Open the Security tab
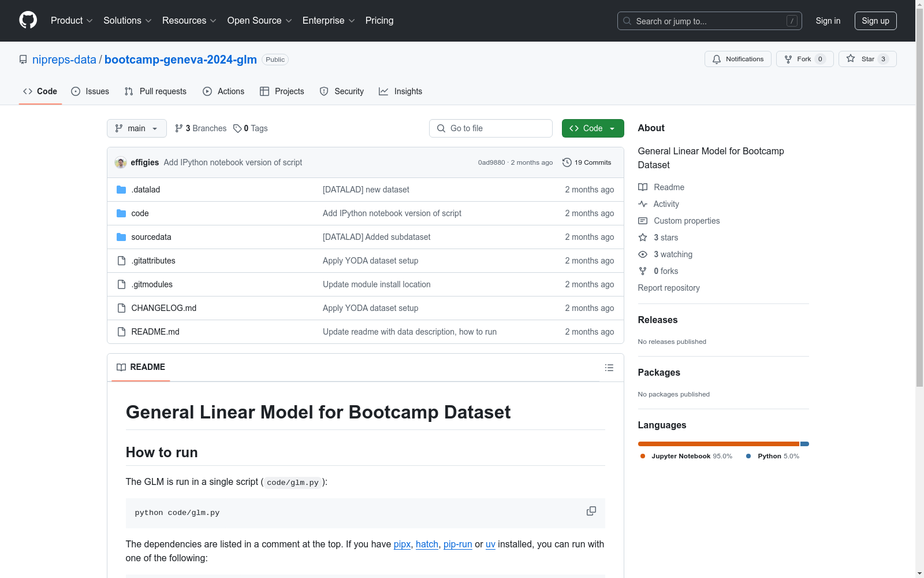This screenshot has height=578, width=924. [x=342, y=91]
